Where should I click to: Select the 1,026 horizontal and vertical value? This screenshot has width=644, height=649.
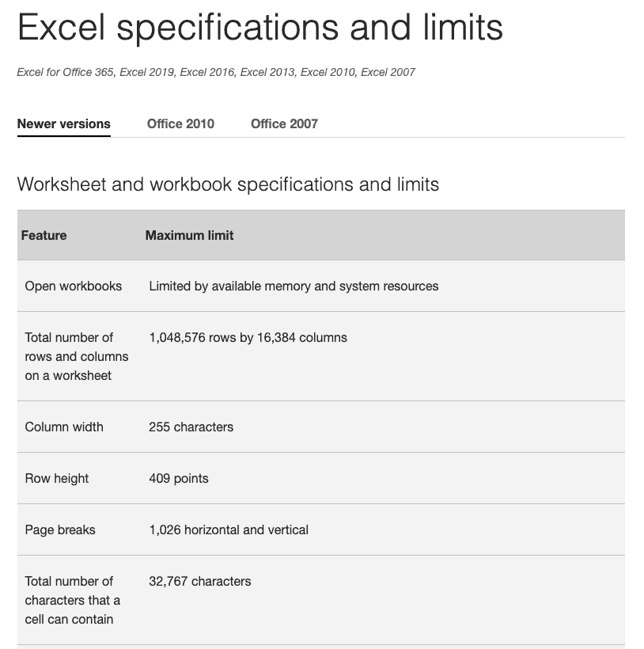229,529
